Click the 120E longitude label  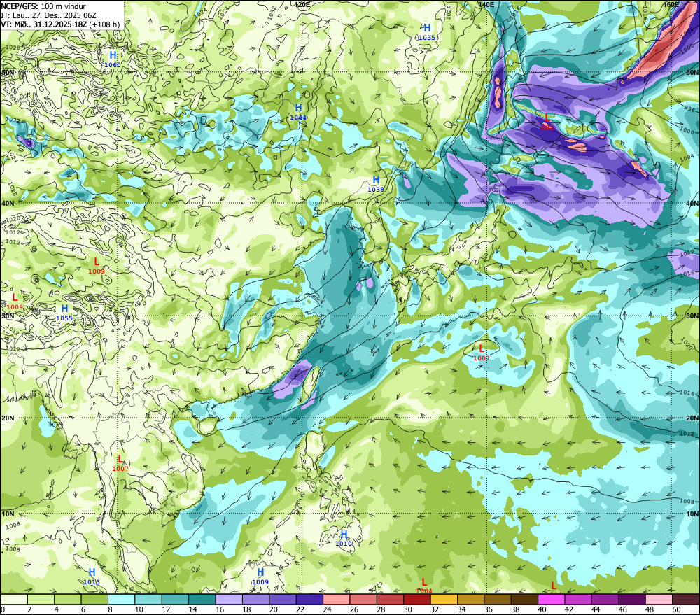click(302, 4)
